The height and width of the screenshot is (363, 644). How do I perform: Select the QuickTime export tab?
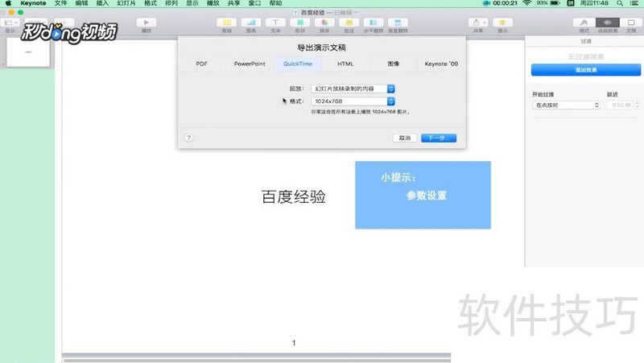298,64
